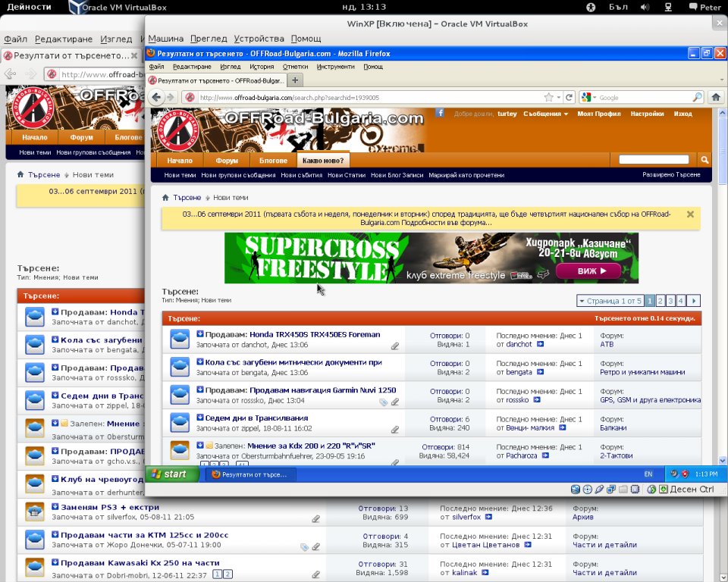Viewport: 728px width, 582px height.
Task: Click Windows XP start button
Action: (172, 474)
